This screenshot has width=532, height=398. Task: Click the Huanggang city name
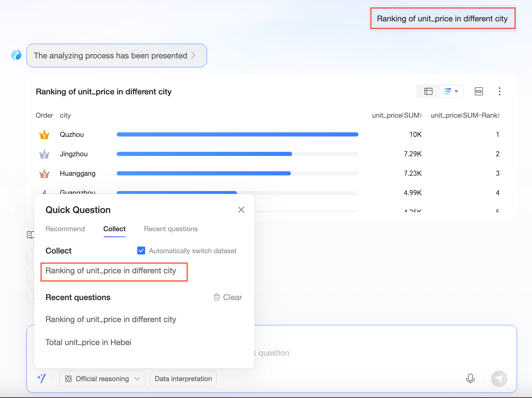point(78,173)
